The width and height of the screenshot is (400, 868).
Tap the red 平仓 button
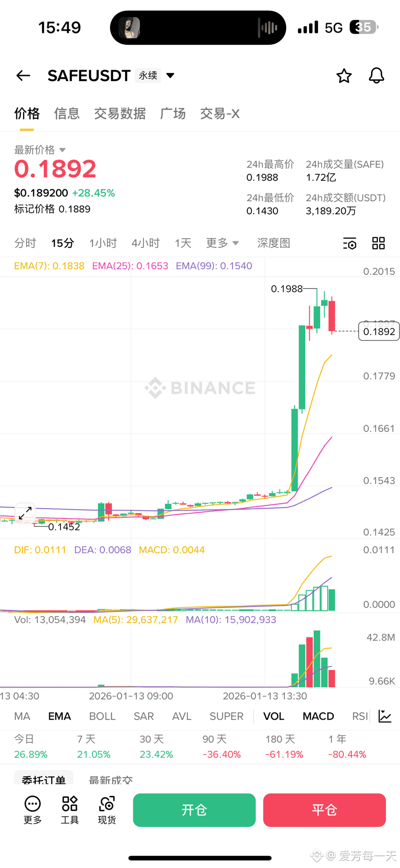(x=325, y=810)
